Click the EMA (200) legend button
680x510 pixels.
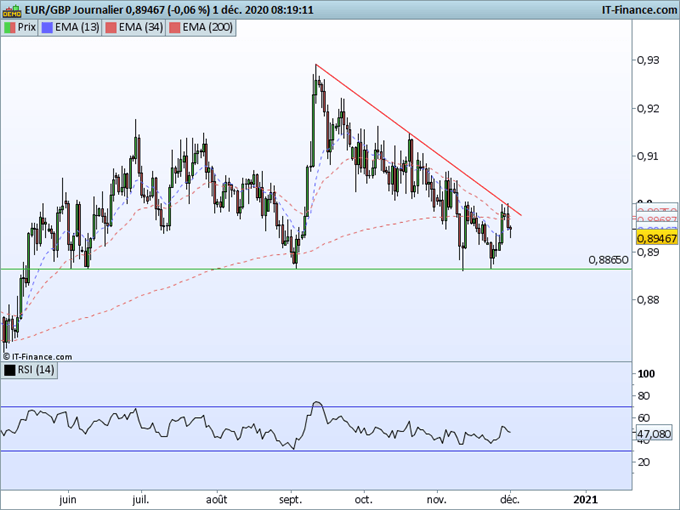201,27
